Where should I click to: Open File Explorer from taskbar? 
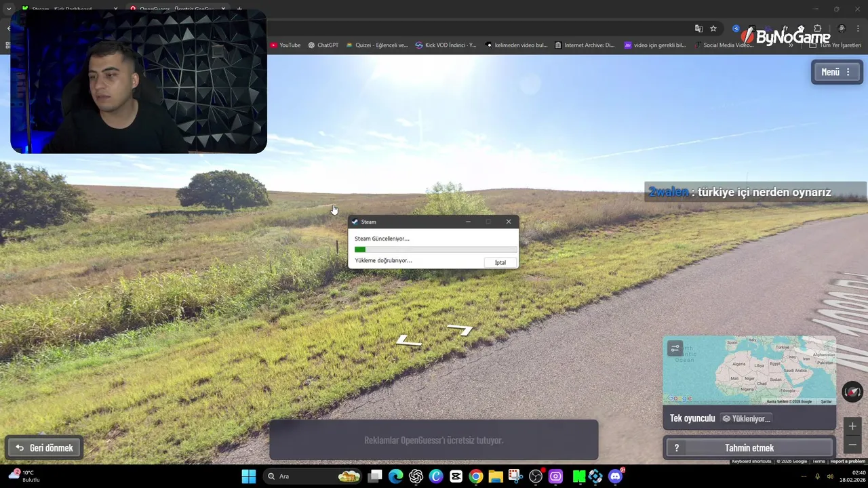coord(496,476)
